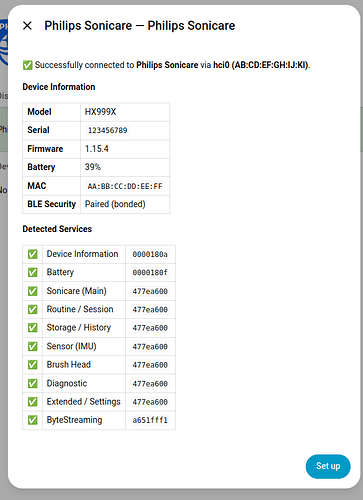Select the serial number 123456789
Image resolution: width=363 pixels, height=500 pixels.
pyautogui.click(x=107, y=130)
